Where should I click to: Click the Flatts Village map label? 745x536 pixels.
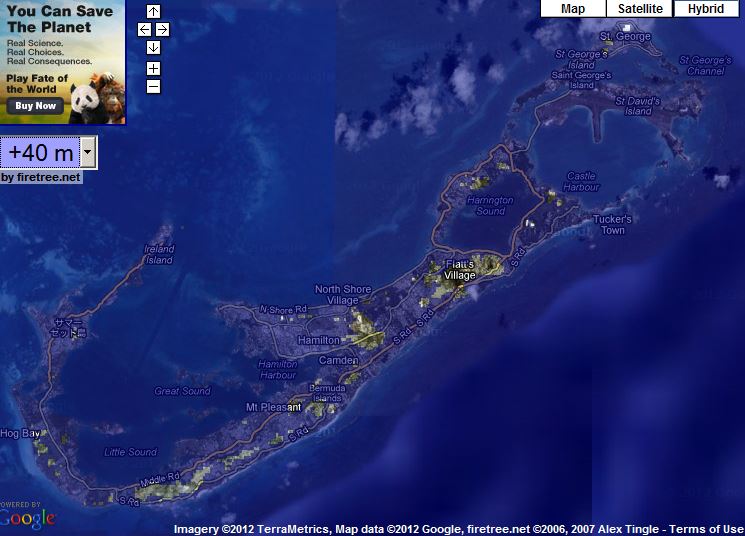pyautogui.click(x=460, y=270)
